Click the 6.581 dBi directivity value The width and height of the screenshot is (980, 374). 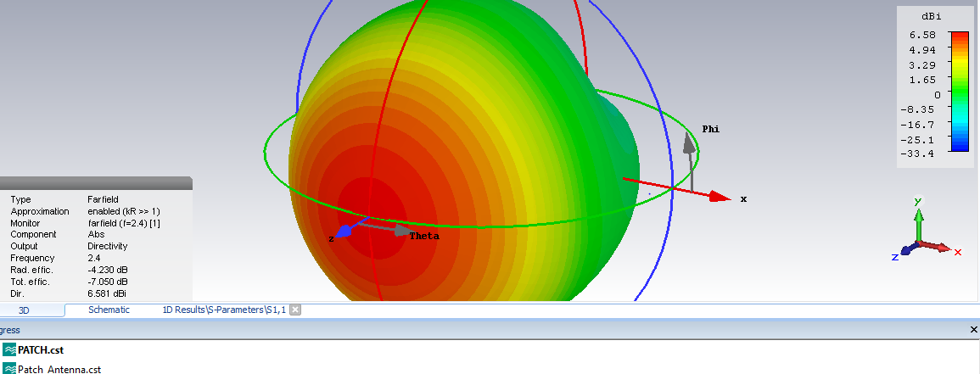pyautogui.click(x=108, y=293)
